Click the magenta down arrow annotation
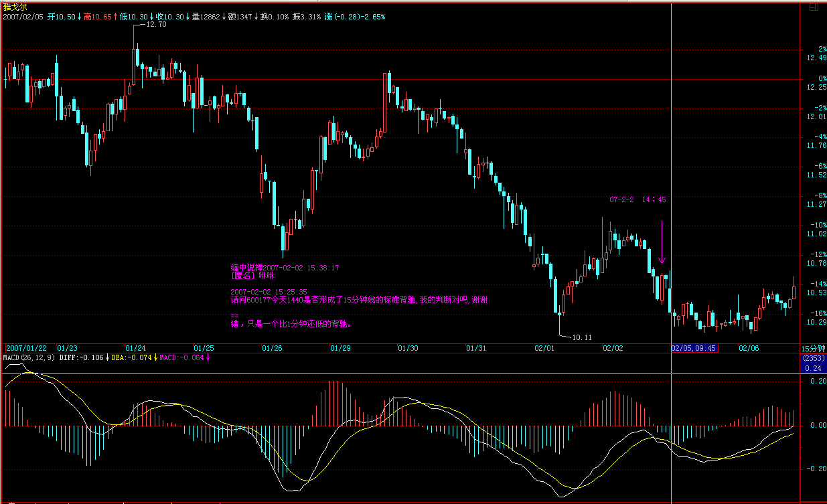 click(x=662, y=242)
